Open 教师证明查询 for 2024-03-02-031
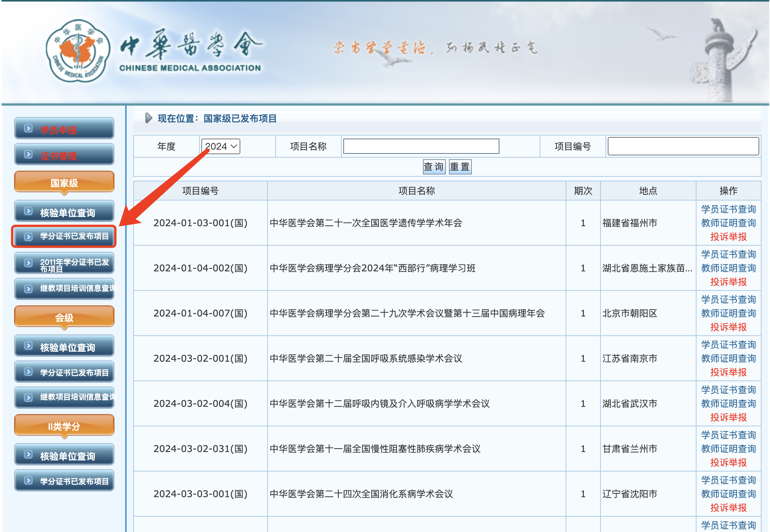This screenshot has height=532, width=770. click(x=728, y=449)
